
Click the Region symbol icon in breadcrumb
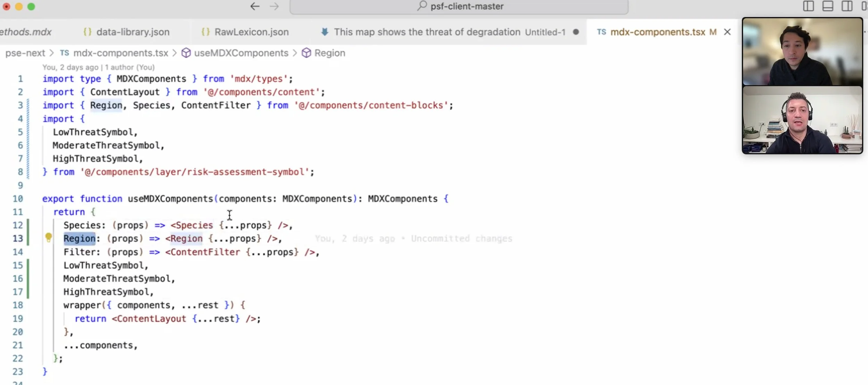(x=306, y=53)
